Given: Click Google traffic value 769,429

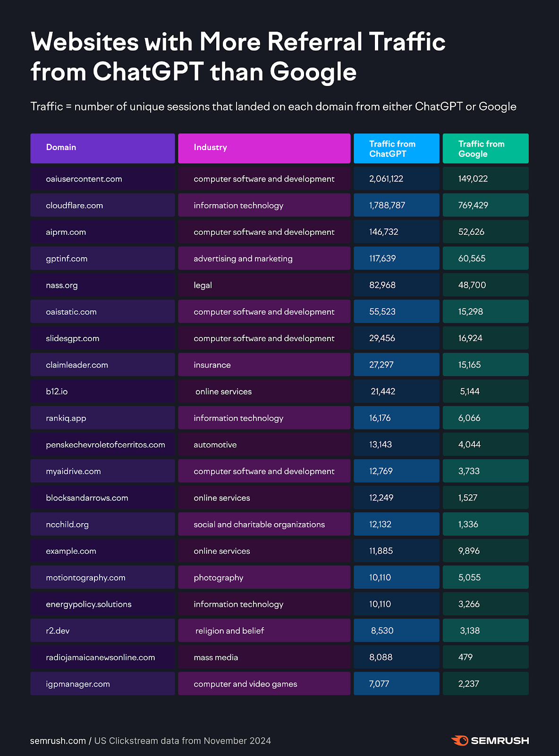Looking at the screenshot, I should tap(473, 206).
